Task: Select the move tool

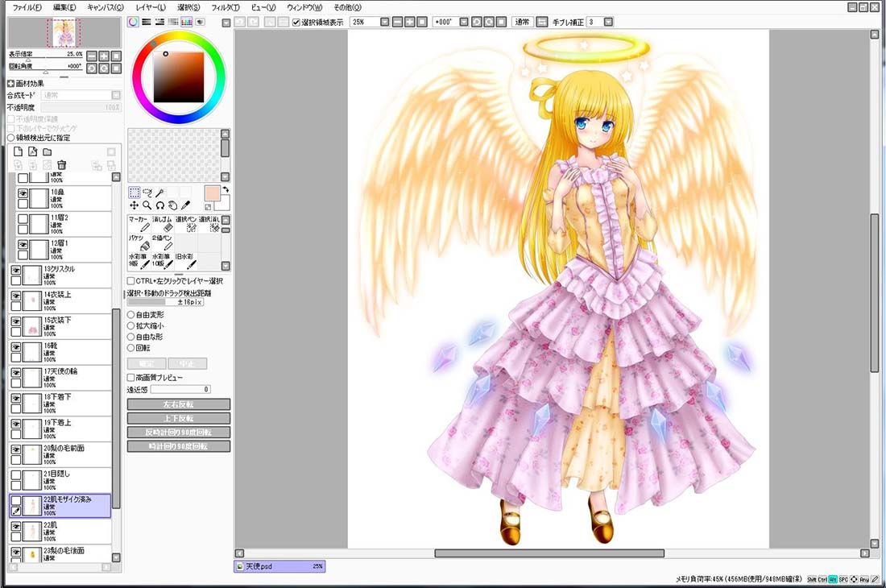Action: (x=134, y=205)
